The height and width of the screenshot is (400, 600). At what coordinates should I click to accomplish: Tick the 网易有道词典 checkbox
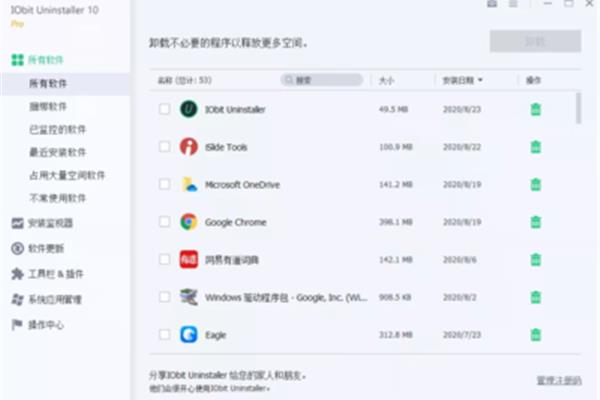pyautogui.click(x=165, y=260)
